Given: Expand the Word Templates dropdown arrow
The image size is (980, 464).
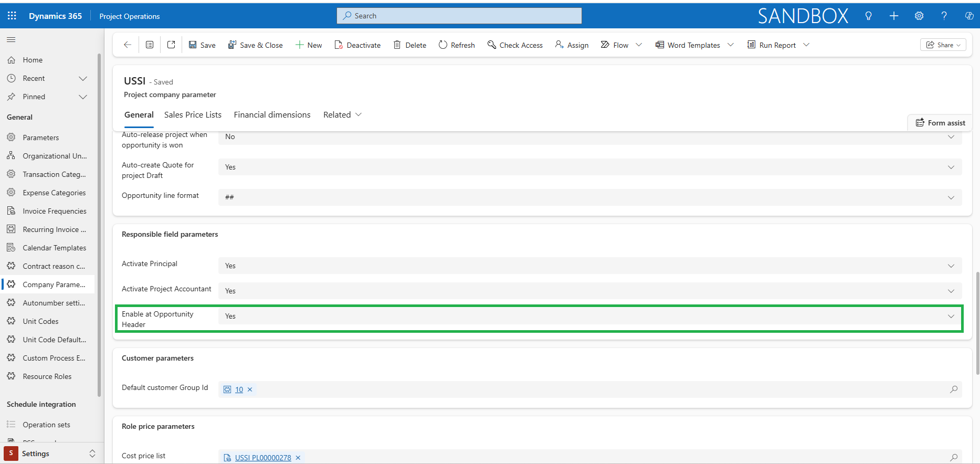Looking at the screenshot, I should pos(731,45).
